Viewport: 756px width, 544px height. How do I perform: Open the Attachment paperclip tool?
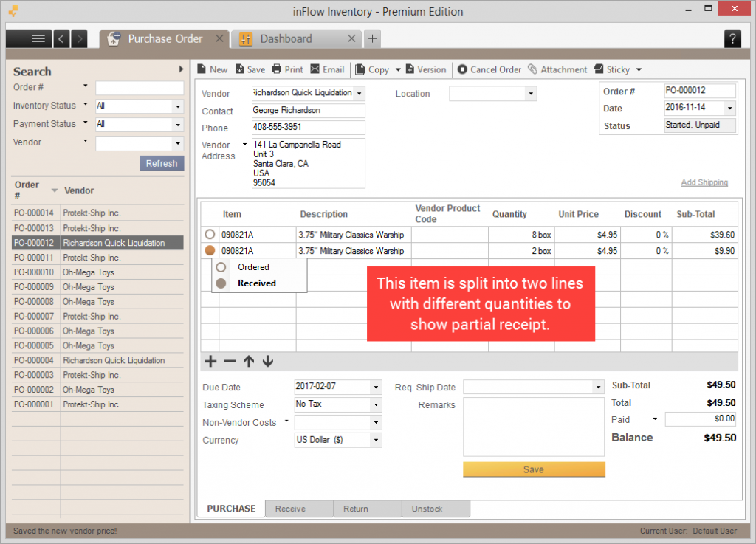point(532,69)
